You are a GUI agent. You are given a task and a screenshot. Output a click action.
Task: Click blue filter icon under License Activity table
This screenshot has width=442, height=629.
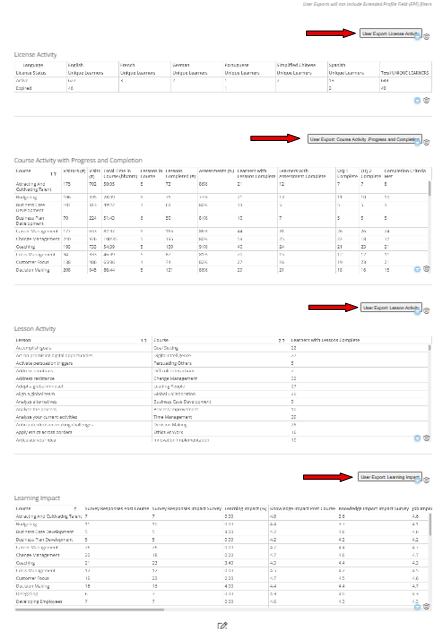coord(417,100)
